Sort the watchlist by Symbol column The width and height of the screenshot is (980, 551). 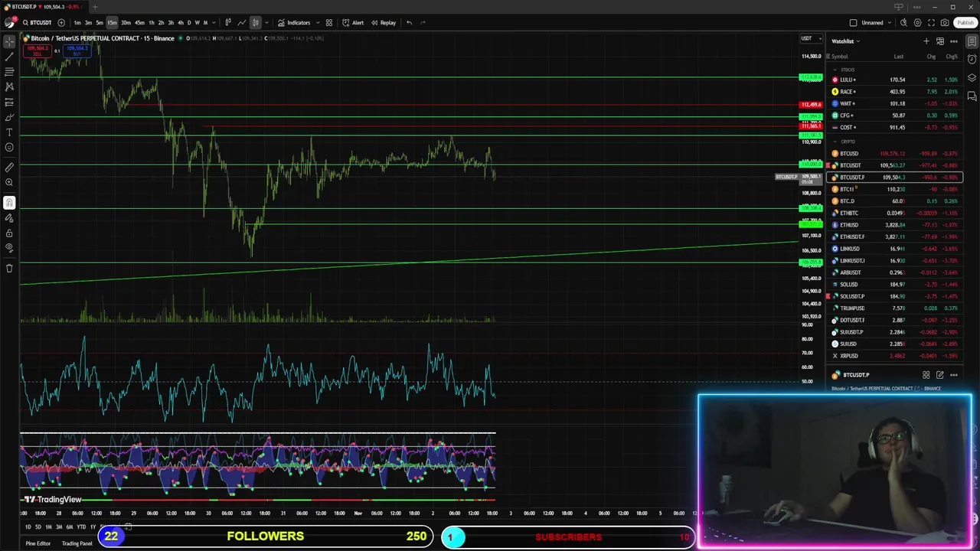840,57
